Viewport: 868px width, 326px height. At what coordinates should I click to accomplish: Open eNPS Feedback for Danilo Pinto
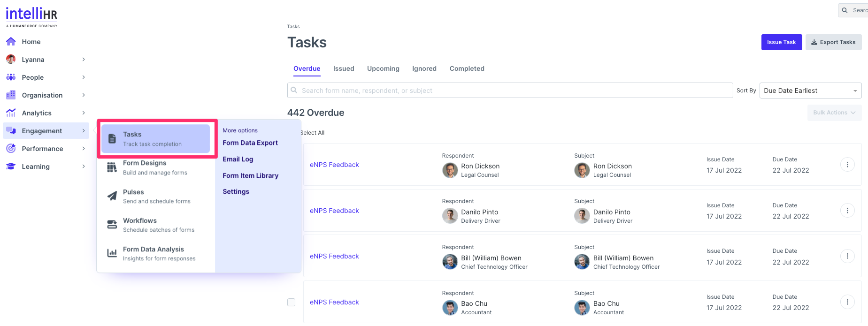[x=334, y=211]
